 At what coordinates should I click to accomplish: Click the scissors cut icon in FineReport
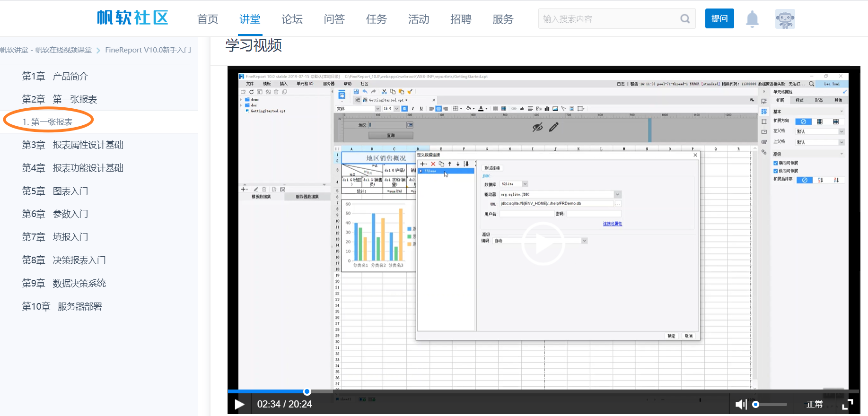click(x=384, y=92)
